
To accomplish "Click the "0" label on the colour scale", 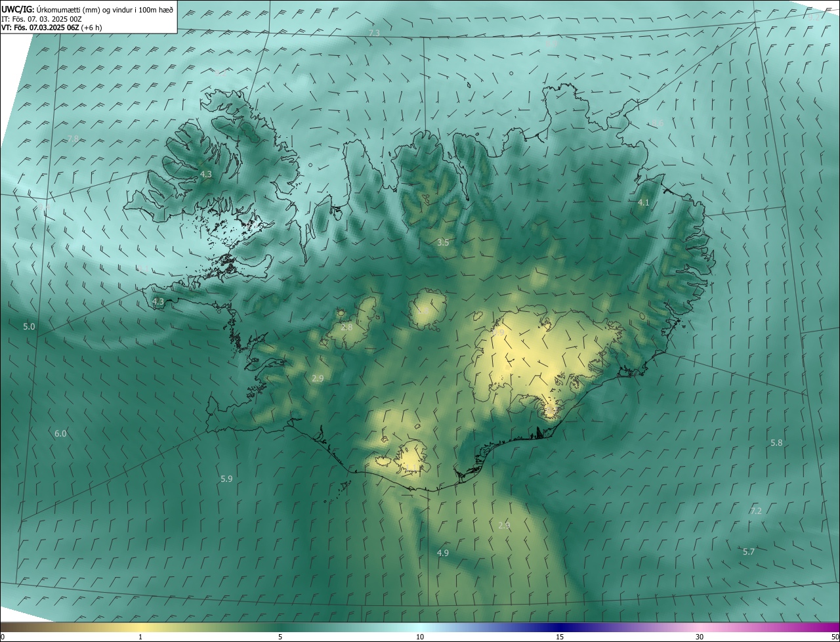I will (3, 637).
